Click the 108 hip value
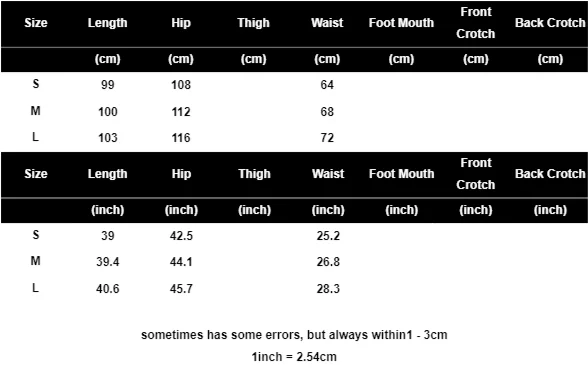This screenshot has height=370, width=588. [x=181, y=85]
